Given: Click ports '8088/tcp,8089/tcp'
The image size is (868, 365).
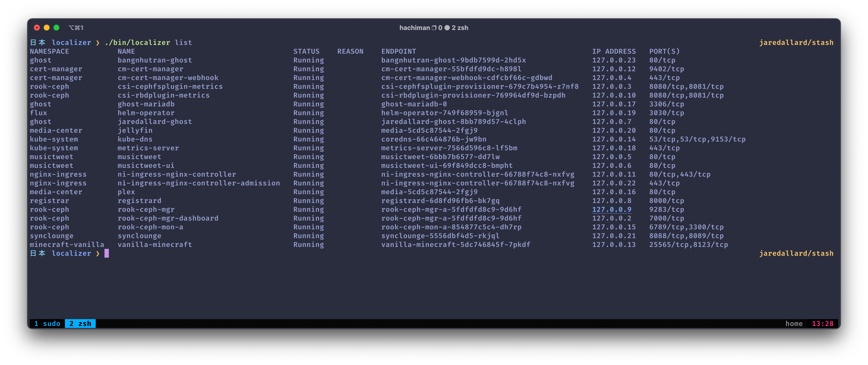Looking at the screenshot, I should pyautogui.click(x=686, y=236).
